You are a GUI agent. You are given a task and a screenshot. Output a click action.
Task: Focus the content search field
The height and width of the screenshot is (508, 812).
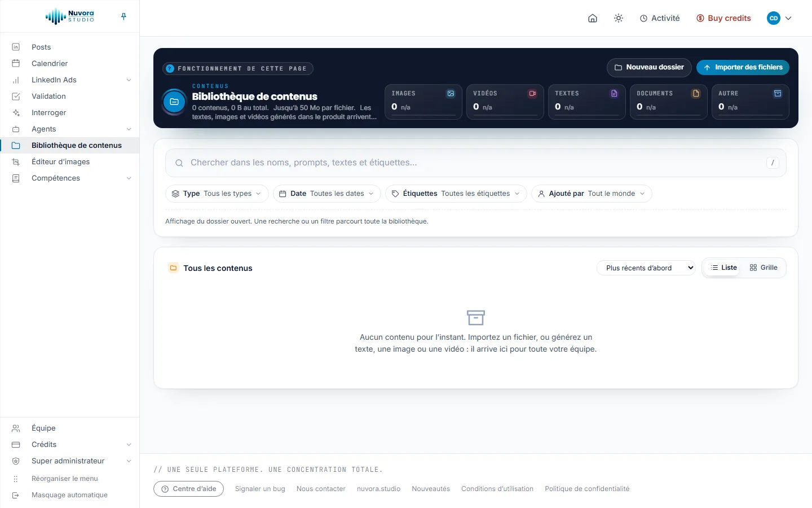[x=476, y=163]
